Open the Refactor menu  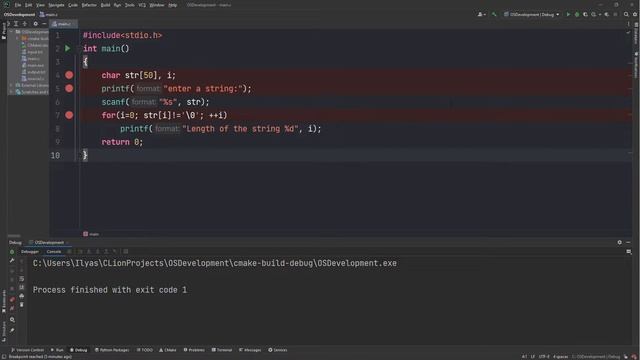[x=89, y=5]
